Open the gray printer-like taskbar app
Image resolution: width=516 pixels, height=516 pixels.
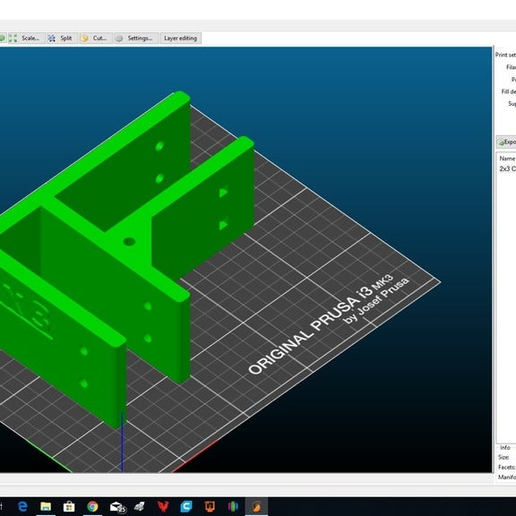pyautogui.click(x=139, y=507)
